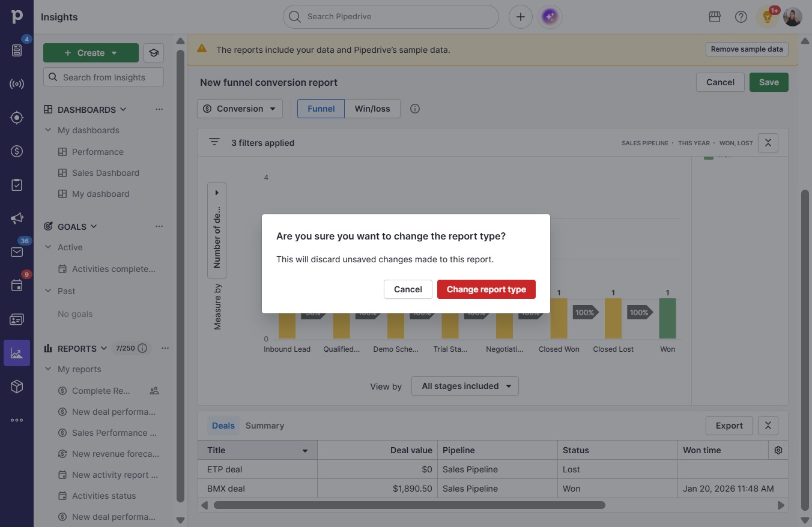Viewport: 812px width, 527px height.
Task: Collapse the REPORTS section
Action: click(x=104, y=348)
